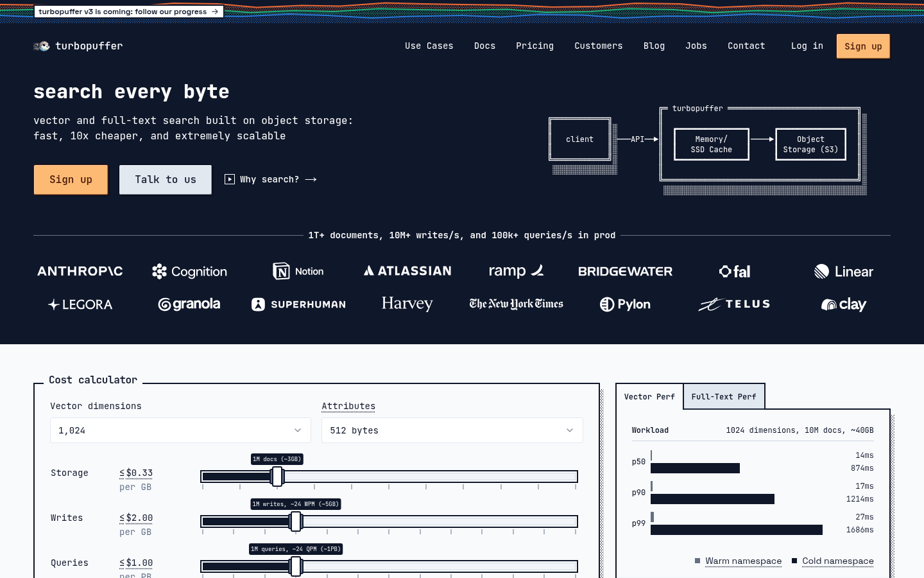924x578 pixels.
Task: Click the fal customer logo
Action: (735, 272)
